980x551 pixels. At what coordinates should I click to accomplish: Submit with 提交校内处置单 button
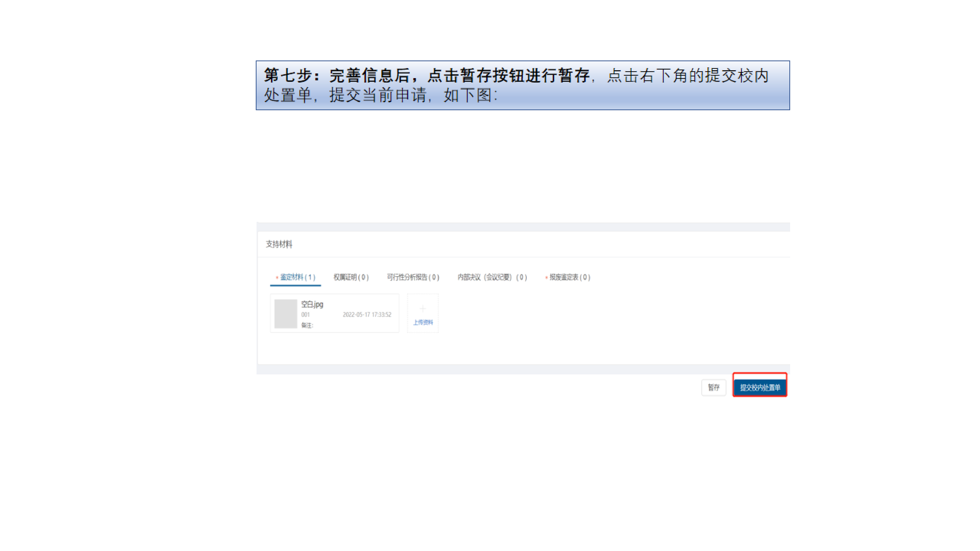(x=760, y=387)
